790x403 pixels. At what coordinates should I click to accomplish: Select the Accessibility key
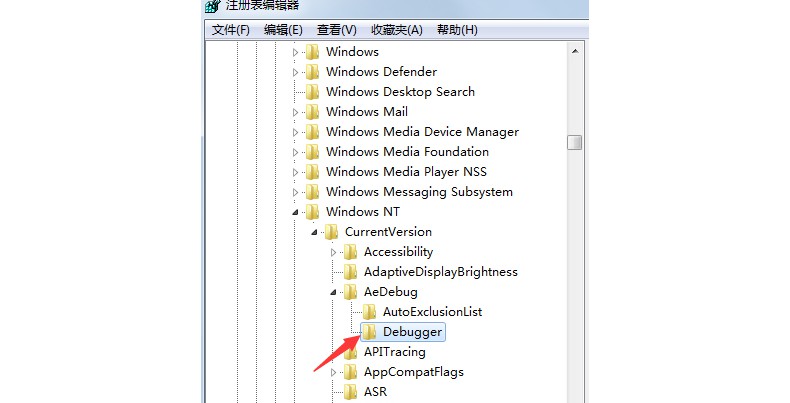[399, 252]
